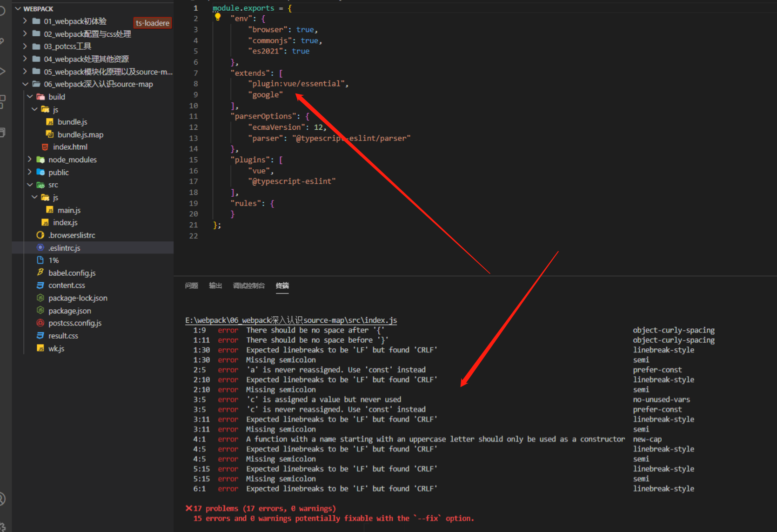Select the .browserslistrc file
777x532 pixels.
pos(71,235)
